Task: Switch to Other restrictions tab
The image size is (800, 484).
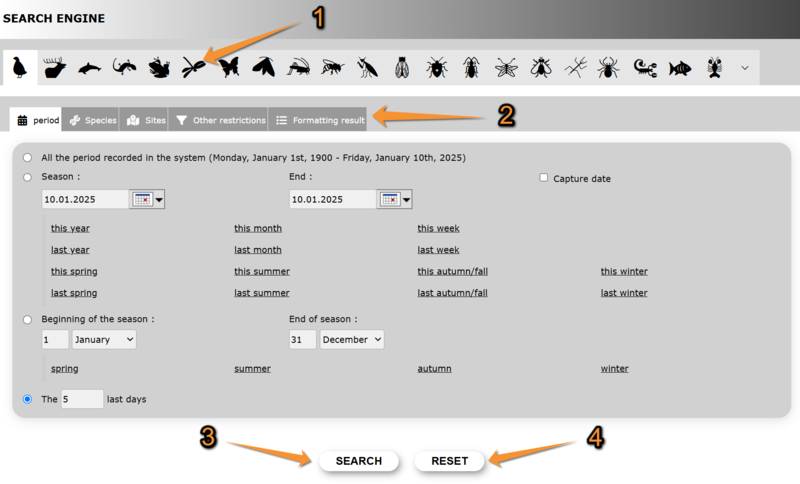Action: 218,120
